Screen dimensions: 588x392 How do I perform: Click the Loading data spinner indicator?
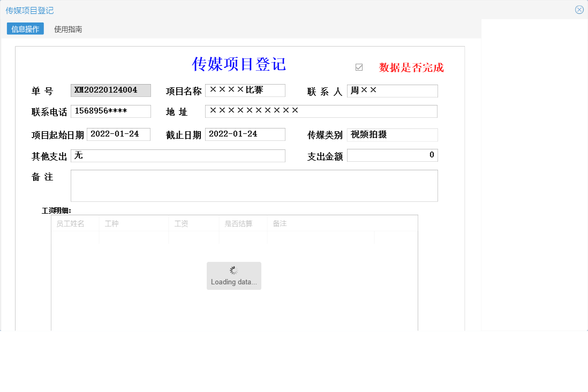pyautogui.click(x=233, y=275)
